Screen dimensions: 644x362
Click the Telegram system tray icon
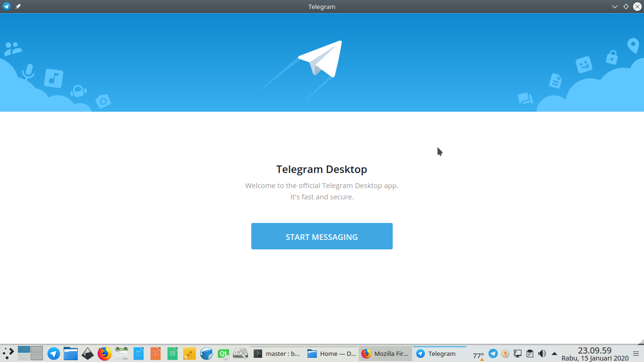(x=493, y=354)
